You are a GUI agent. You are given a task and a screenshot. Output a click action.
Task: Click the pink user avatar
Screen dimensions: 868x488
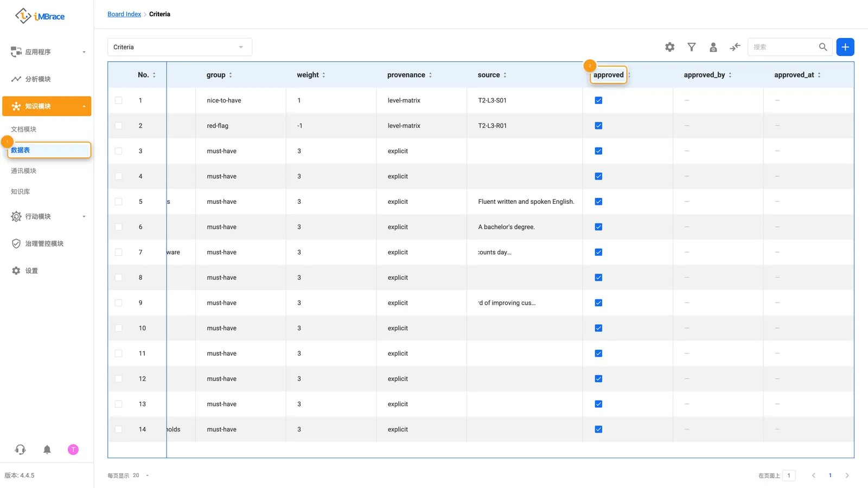[x=73, y=450]
